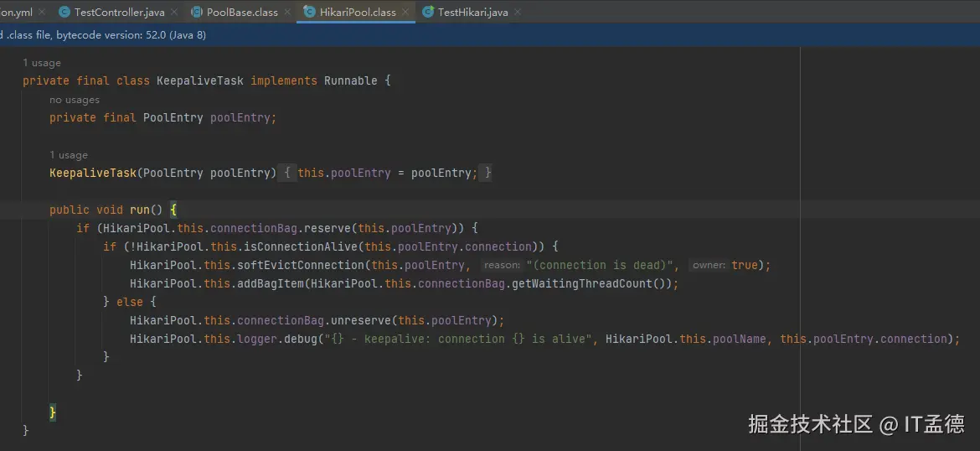This screenshot has height=451, width=980.
Task: Open the TestHikari.java tab
Action: [472, 12]
